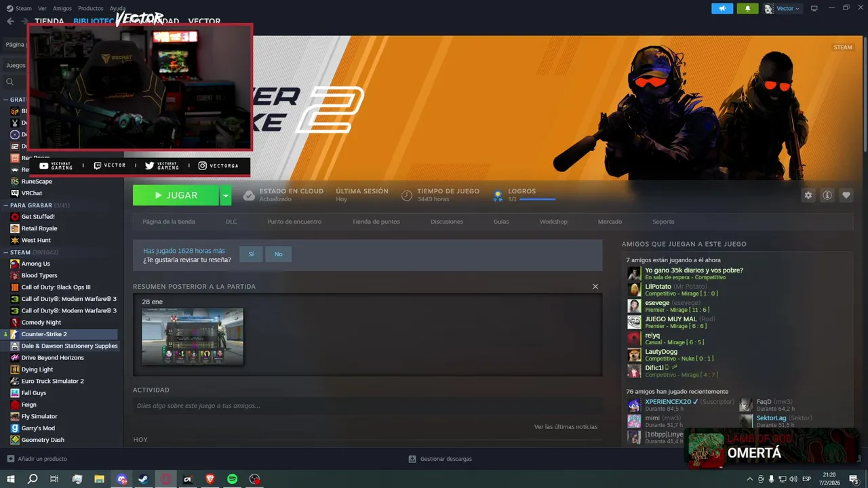Open the Soporte tab
The height and width of the screenshot is (488, 868).
(x=663, y=222)
